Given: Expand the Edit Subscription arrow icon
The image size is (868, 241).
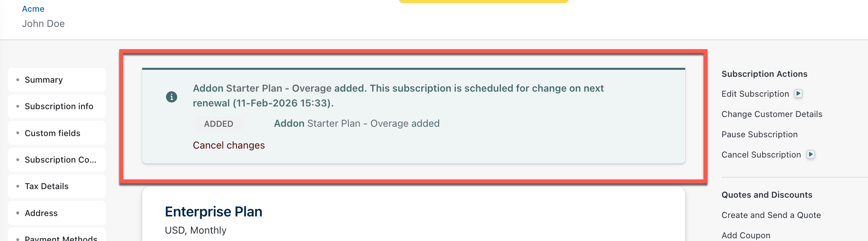Looking at the screenshot, I should [798, 94].
